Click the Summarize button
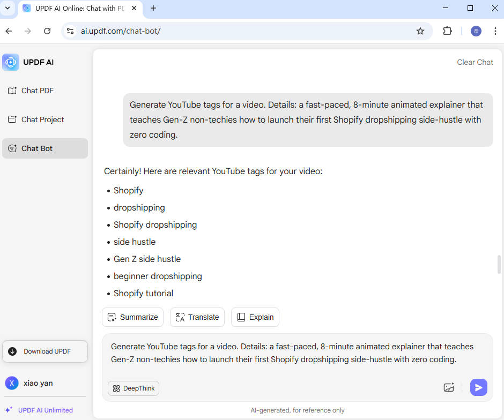 click(133, 317)
